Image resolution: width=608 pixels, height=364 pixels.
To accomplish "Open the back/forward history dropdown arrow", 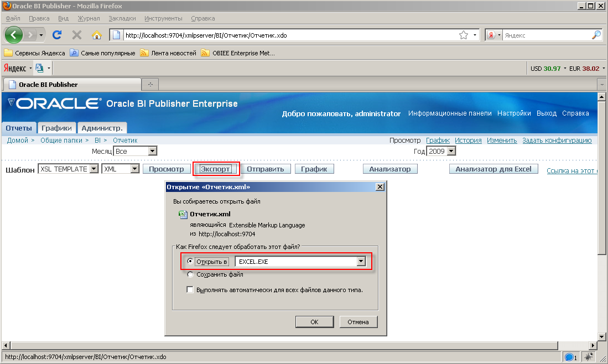I will tap(41, 35).
